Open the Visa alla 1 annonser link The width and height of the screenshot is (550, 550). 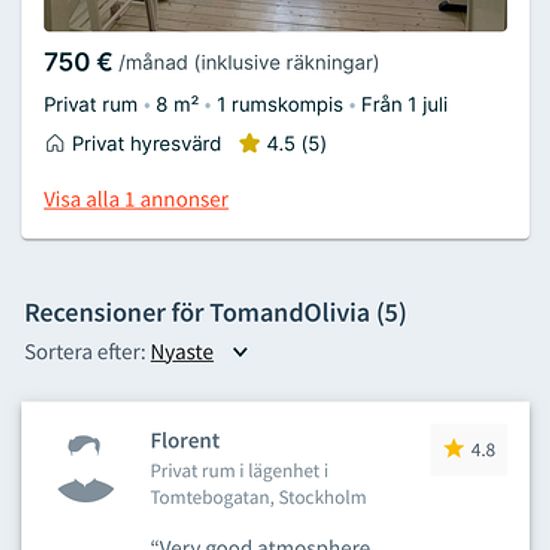click(x=136, y=200)
